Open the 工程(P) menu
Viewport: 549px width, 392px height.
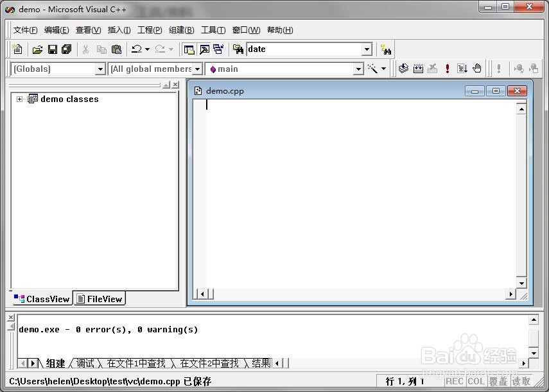click(150, 30)
